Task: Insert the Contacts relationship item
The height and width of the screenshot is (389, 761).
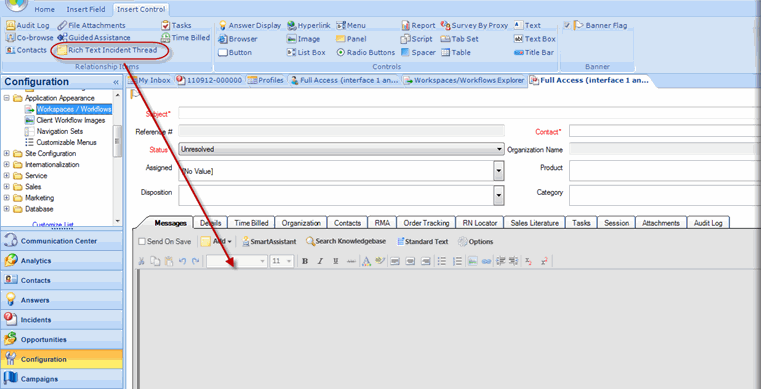Action: pos(27,50)
